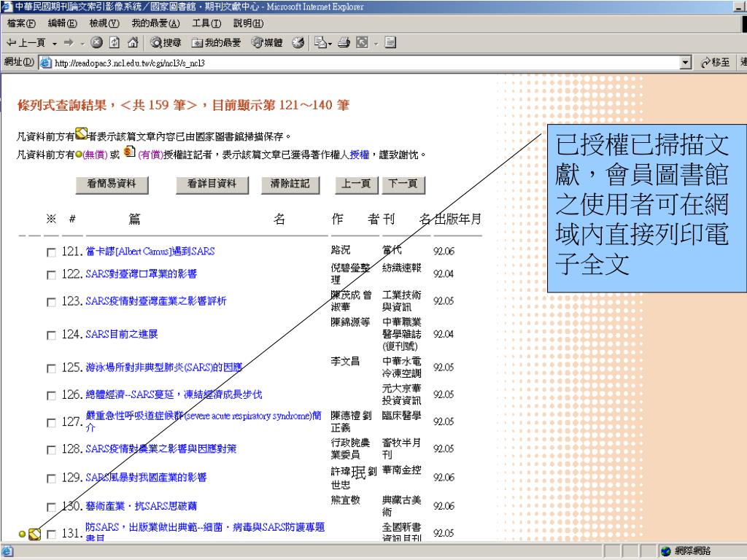The image size is (747, 560).
Task: Stop page loading with the Stop icon
Action: (x=97, y=43)
